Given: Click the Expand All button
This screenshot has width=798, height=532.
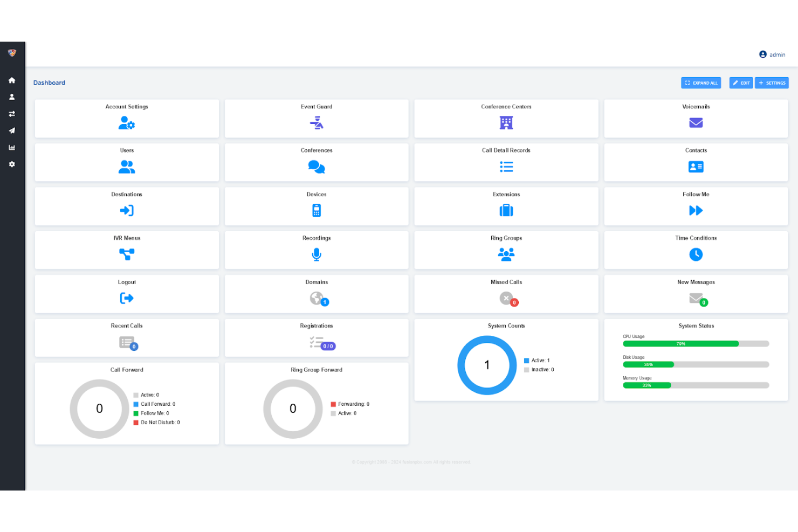Looking at the screenshot, I should tap(701, 82).
